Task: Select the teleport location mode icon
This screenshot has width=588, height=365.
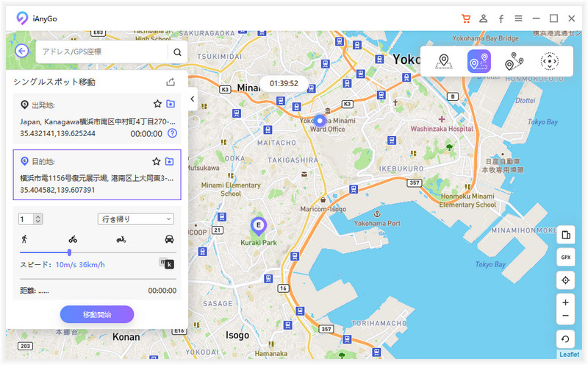Action: click(x=443, y=62)
